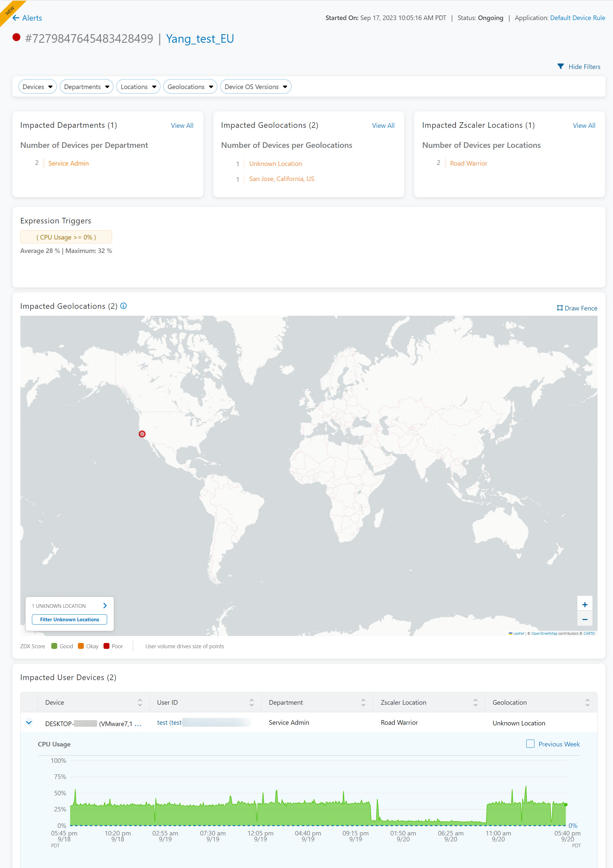This screenshot has height=868, width=613.
Task: Click the Hide Filters funnel icon
Action: tap(560, 67)
